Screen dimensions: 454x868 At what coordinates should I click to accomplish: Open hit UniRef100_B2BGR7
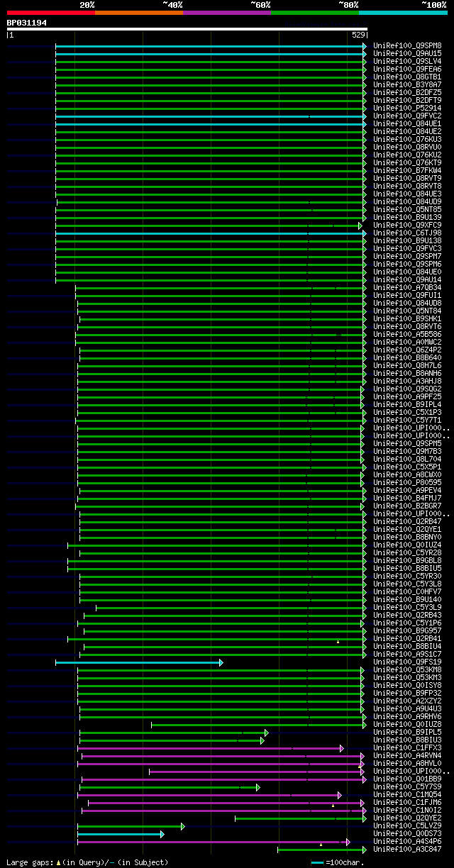(x=407, y=506)
